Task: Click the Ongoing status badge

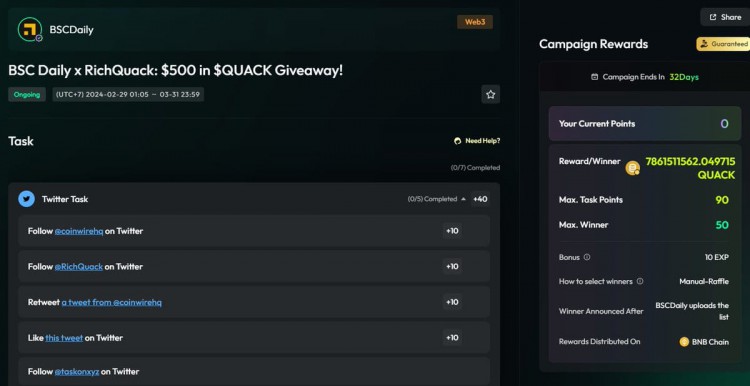Action: (27, 94)
